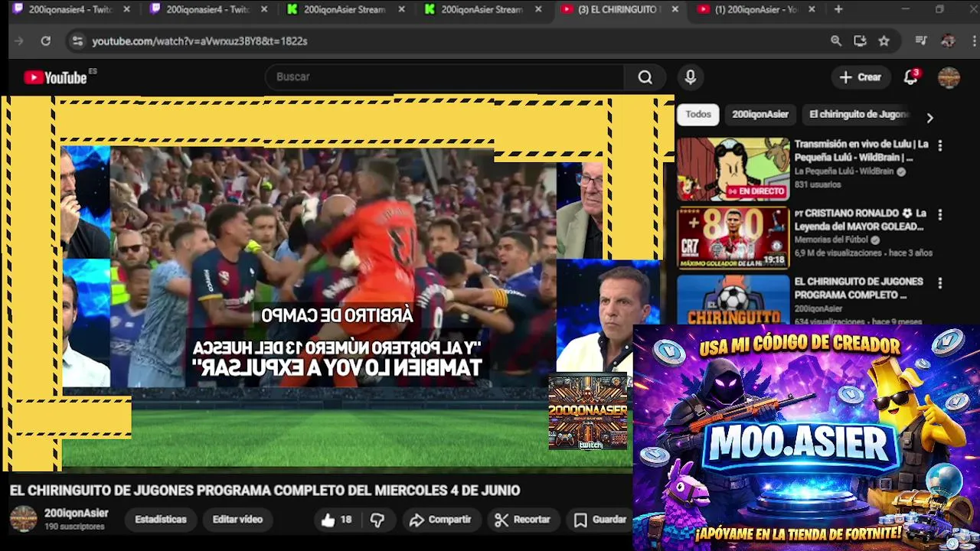Click the Compartir share button
Screen dimensions: 980x551
440,520
